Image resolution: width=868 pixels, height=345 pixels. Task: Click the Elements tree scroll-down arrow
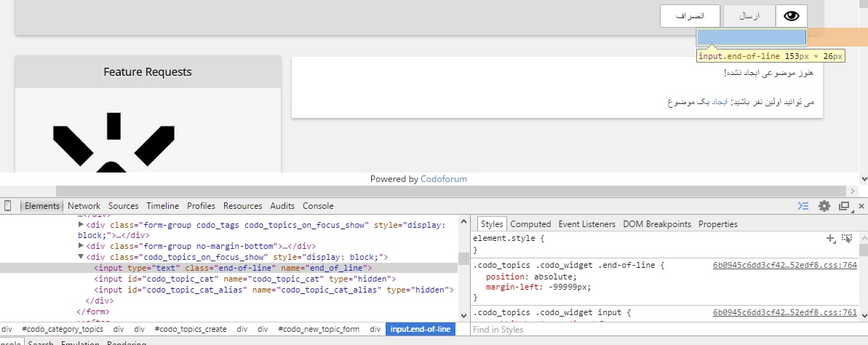pos(463,316)
